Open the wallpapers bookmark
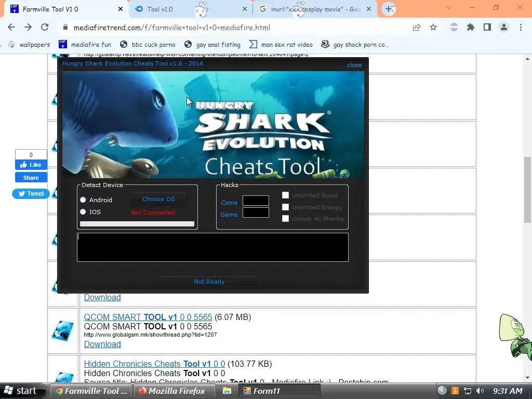Viewport: 532px width, 399px height. [x=29, y=45]
